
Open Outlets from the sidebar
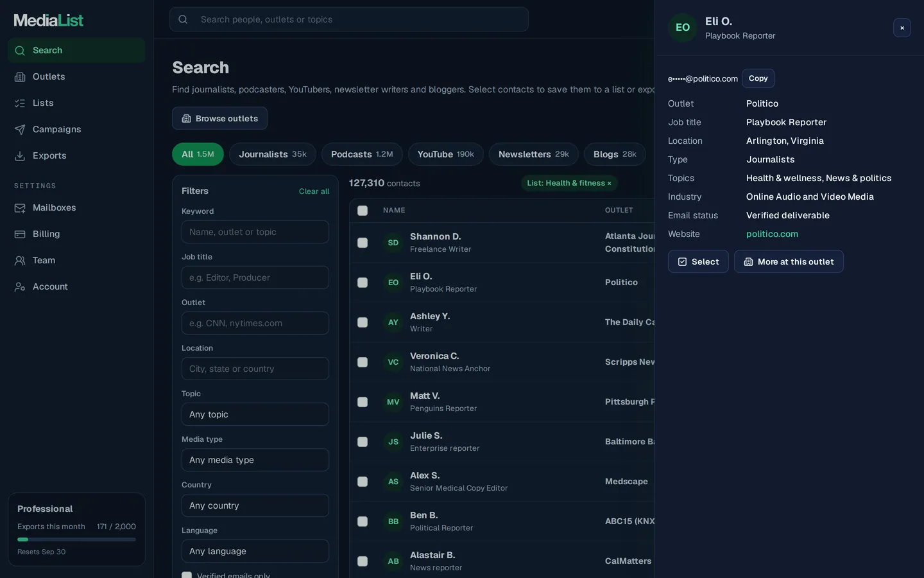[76, 76]
